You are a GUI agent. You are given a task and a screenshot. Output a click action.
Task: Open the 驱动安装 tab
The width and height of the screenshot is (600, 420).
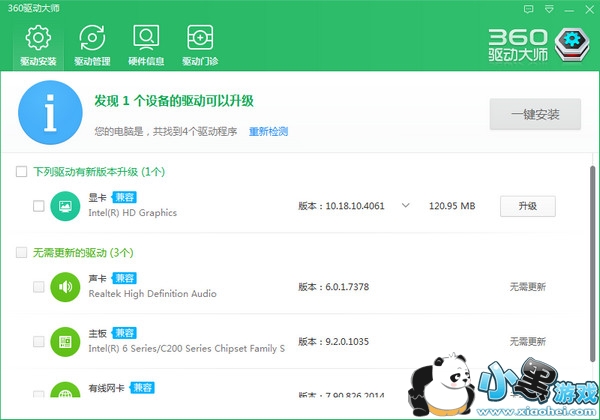(38, 46)
